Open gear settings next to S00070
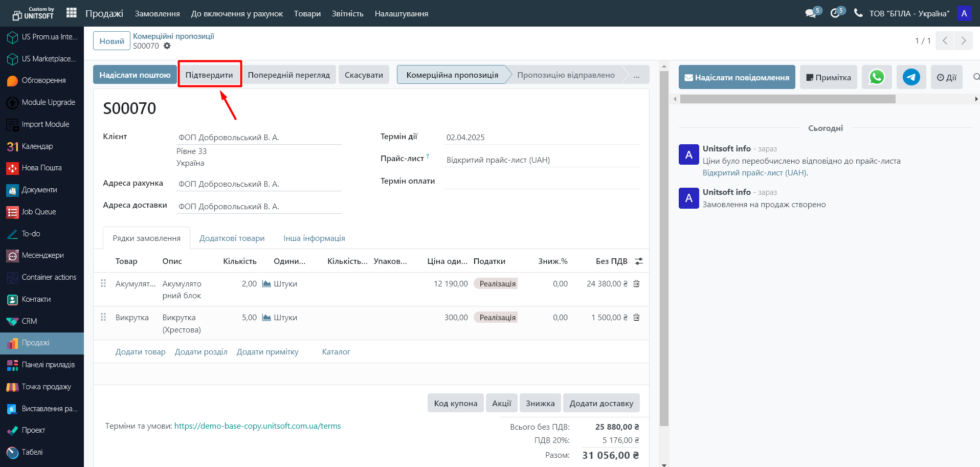Viewport: 980px width, 467px height. coord(167,46)
